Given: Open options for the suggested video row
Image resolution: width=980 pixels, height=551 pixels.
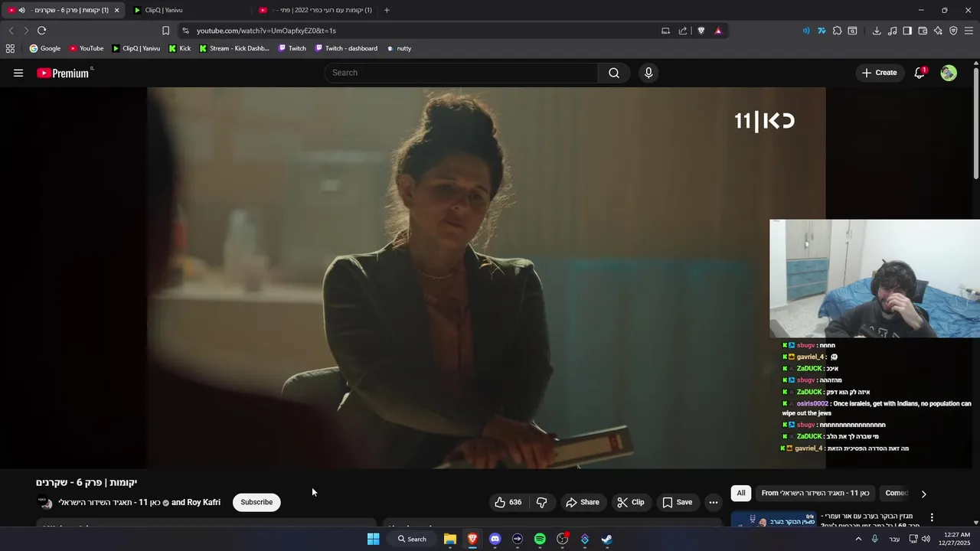Looking at the screenshot, I should [x=932, y=517].
